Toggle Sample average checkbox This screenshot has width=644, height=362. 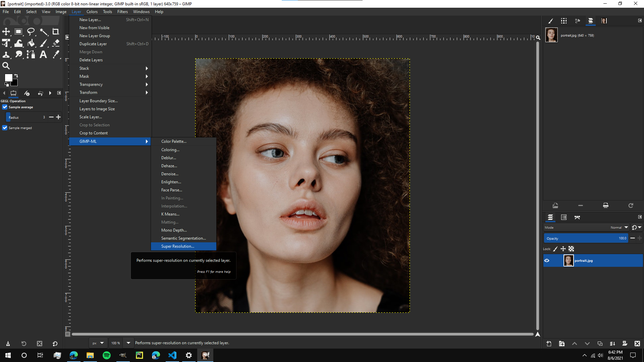click(x=4, y=107)
